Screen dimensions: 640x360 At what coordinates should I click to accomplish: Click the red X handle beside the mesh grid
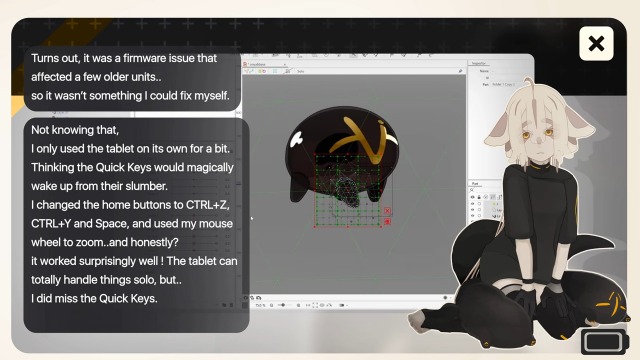(x=387, y=211)
